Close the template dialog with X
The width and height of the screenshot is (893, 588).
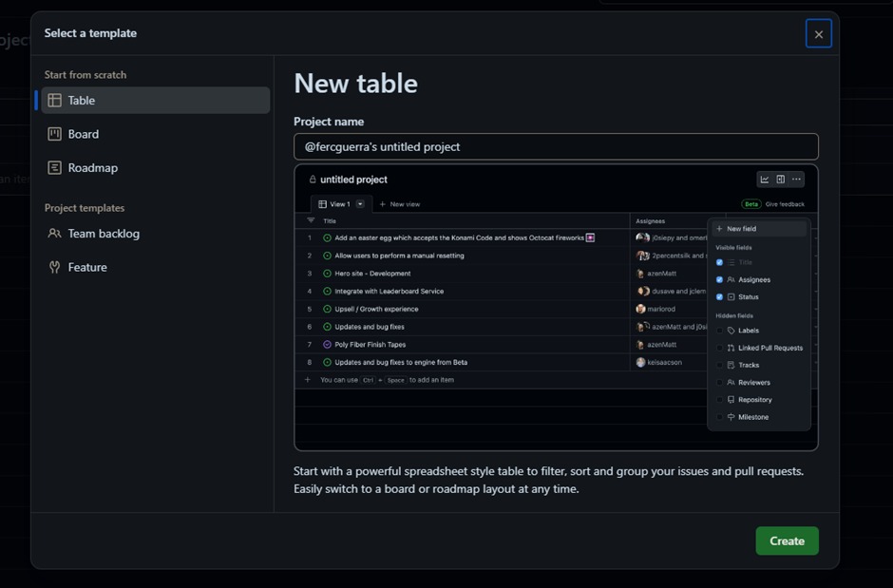pyautogui.click(x=818, y=34)
